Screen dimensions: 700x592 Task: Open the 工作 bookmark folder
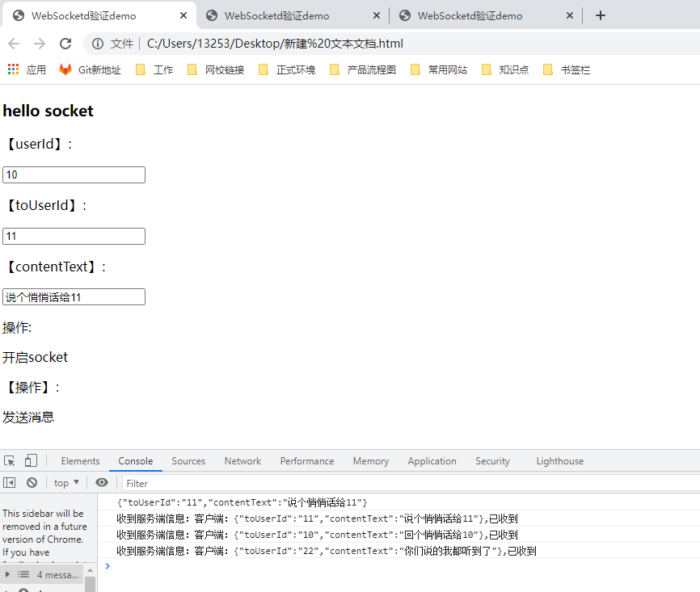pyautogui.click(x=154, y=69)
